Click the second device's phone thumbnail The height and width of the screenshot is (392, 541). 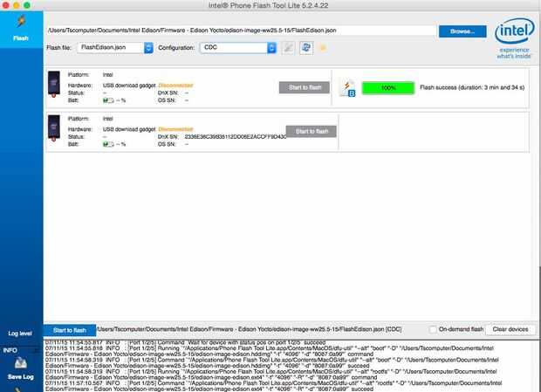54,127
